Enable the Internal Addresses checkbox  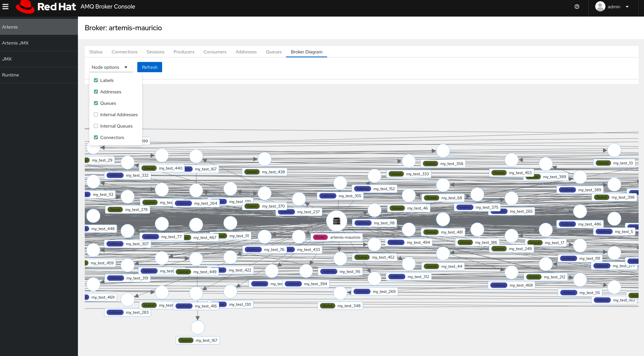pyautogui.click(x=96, y=115)
